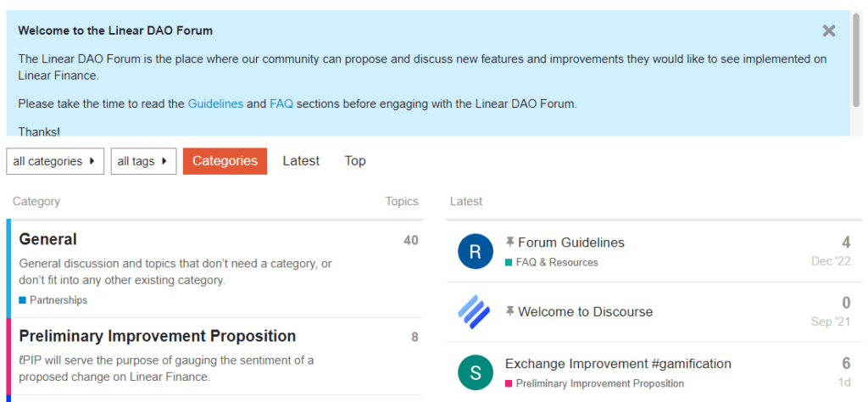The image size is (868, 402).
Task: Click the reply count 4 for Forum Guidelines
Action: (847, 243)
